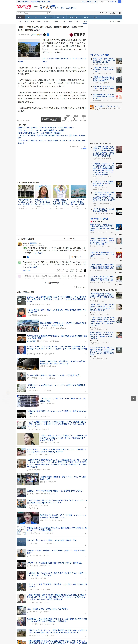The image size is (138, 644).
Task: Click the ウェブ検索 field in top bar
Action: tap(102, 2)
